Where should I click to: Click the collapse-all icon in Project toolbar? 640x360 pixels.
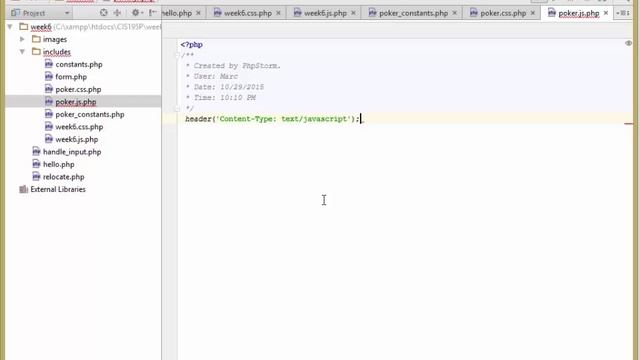tap(118, 13)
